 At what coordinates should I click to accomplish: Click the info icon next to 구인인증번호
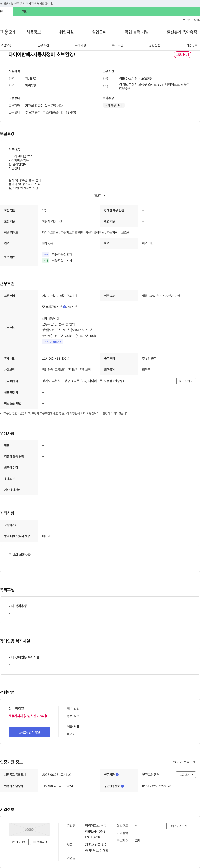[122, 786]
